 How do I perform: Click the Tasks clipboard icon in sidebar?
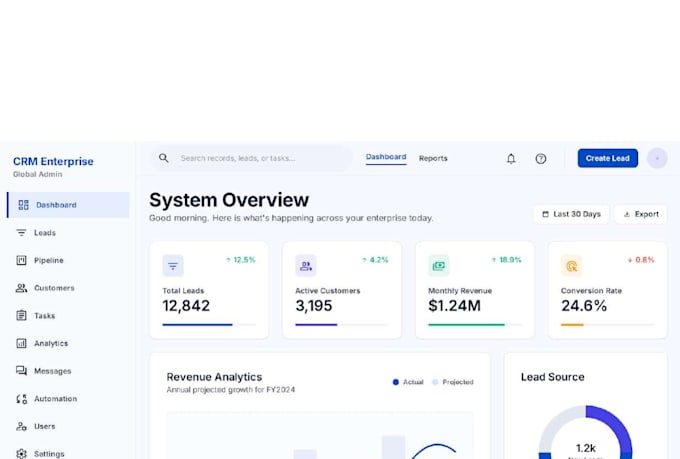(21, 315)
